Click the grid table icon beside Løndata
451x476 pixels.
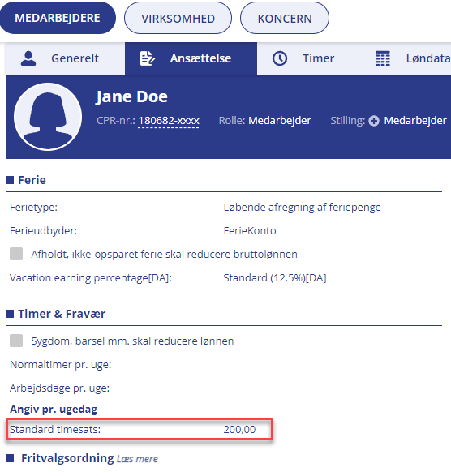click(x=383, y=58)
